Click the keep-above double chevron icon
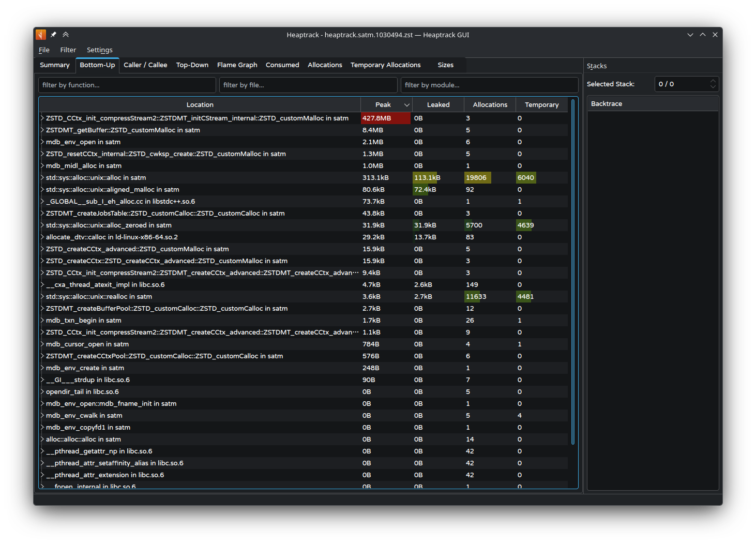756x545 pixels. tap(66, 35)
